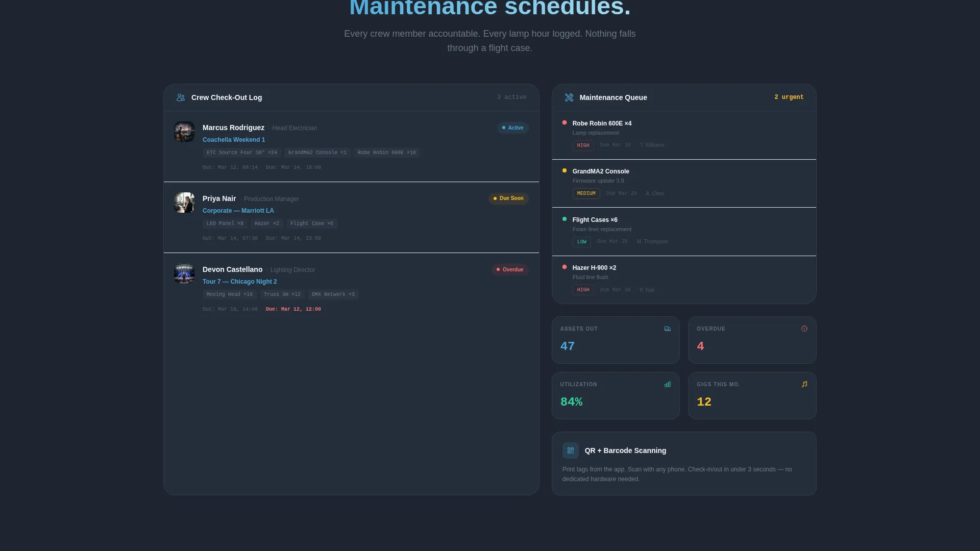
Task: Select the DMX Network ×3 tag
Action: pyautogui.click(x=333, y=294)
